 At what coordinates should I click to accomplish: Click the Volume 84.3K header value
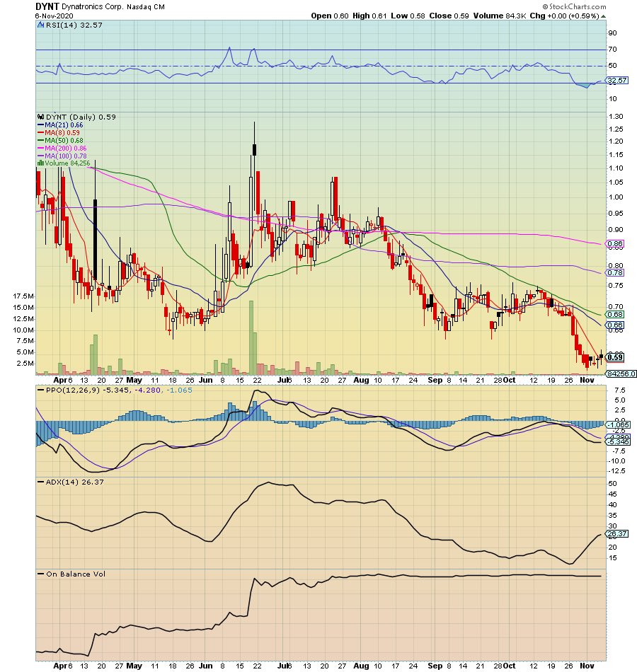click(499, 16)
